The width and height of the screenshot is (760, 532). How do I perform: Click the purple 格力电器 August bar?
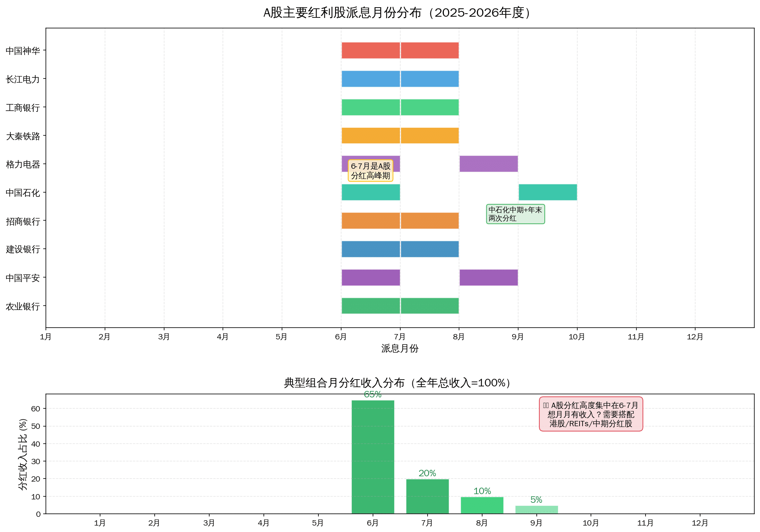click(x=489, y=164)
